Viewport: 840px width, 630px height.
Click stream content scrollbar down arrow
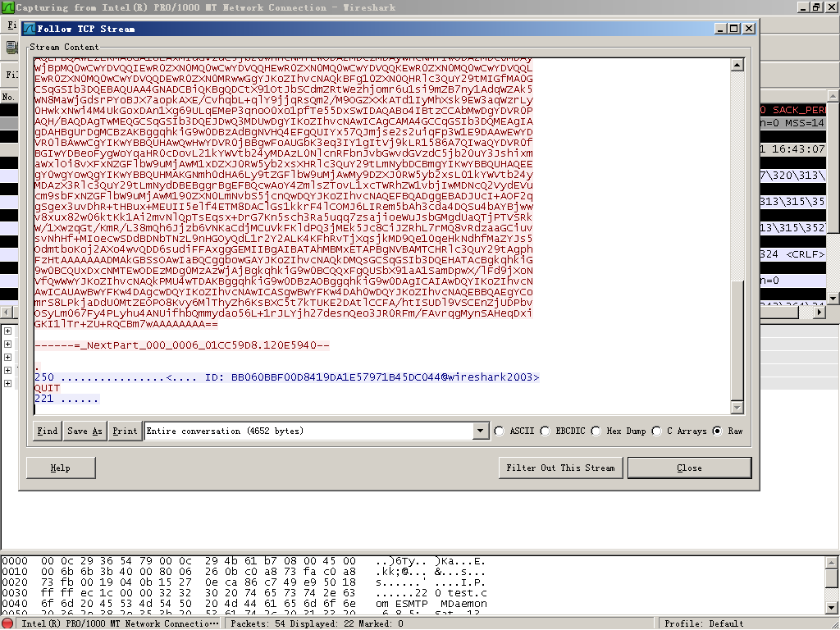coord(737,408)
